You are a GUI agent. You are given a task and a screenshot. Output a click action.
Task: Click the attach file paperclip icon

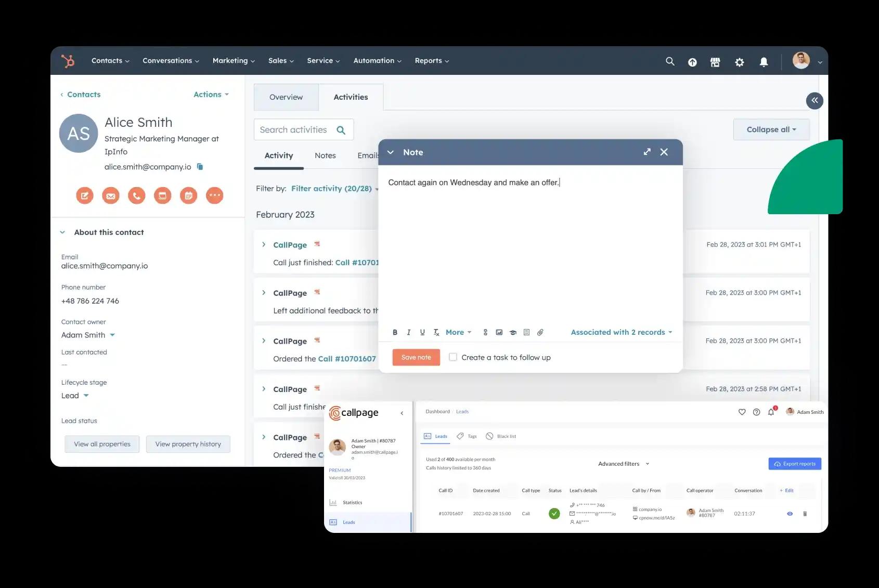pos(540,332)
